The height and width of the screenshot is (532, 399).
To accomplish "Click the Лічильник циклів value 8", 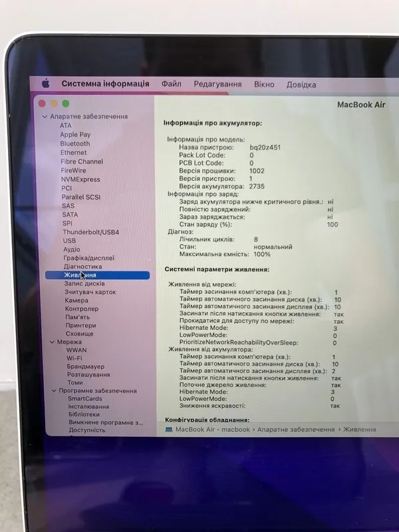I will tap(256, 239).
